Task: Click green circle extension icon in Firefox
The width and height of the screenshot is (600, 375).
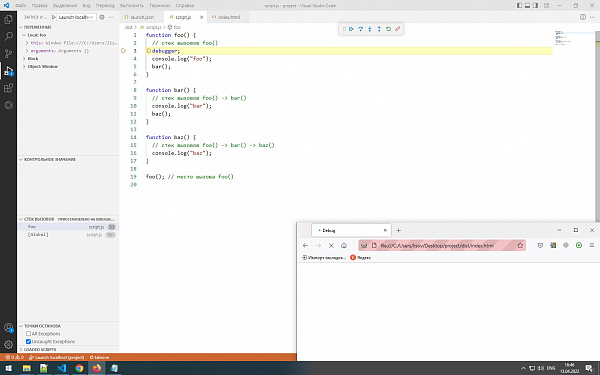Action: click(x=579, y=245)
